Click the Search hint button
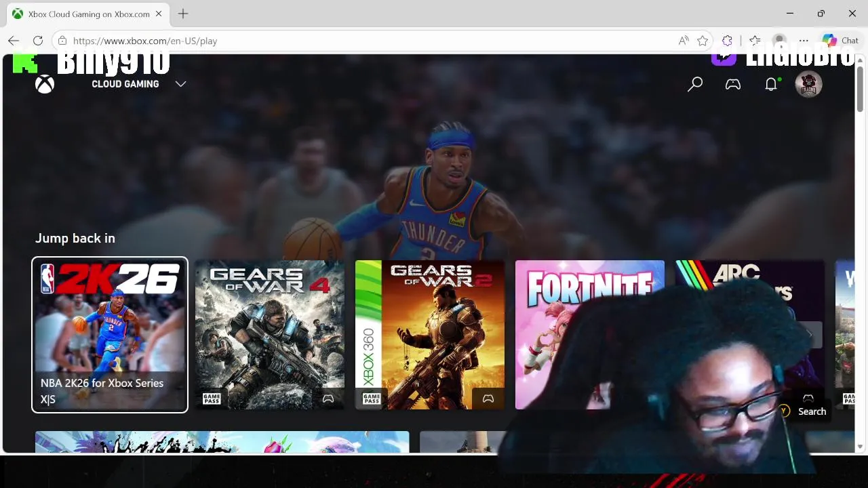The height and width of the screenshot is (488, 868). [804, 411]
